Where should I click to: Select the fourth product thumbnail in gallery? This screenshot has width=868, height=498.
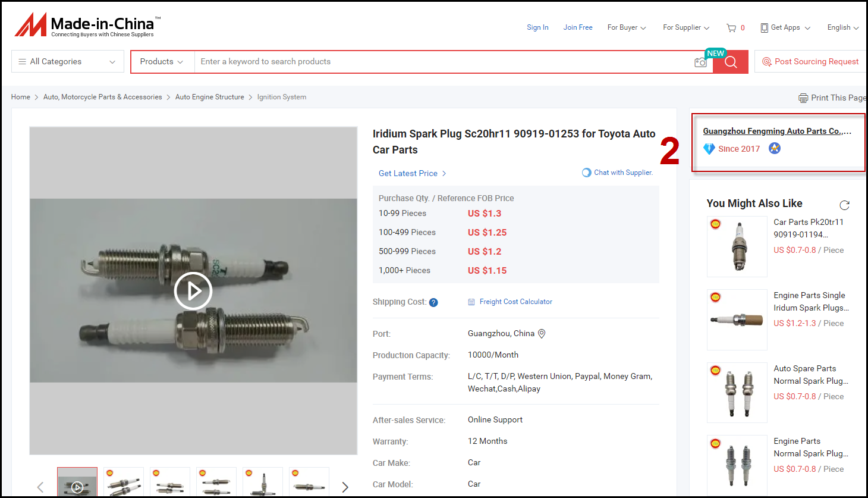click(x=216, y=482)
